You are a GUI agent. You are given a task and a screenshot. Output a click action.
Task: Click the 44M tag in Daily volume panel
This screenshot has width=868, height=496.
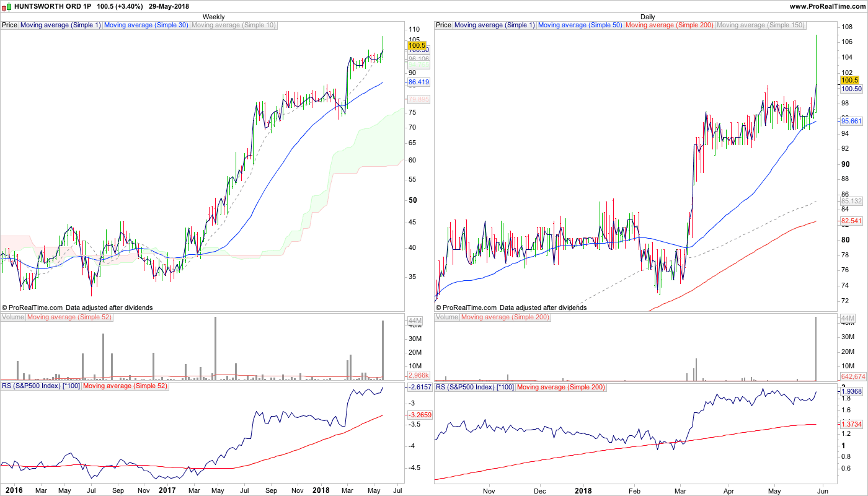point(848,318)
